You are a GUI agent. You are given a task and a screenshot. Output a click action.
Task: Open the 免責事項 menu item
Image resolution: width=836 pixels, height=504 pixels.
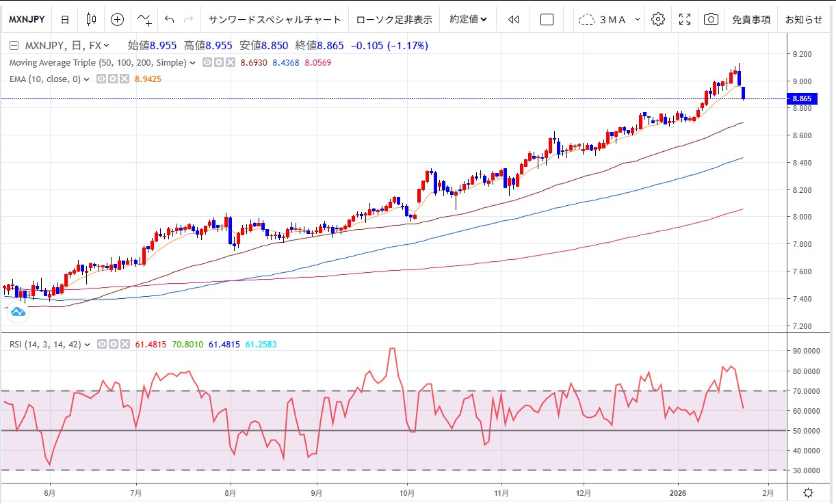751,19
